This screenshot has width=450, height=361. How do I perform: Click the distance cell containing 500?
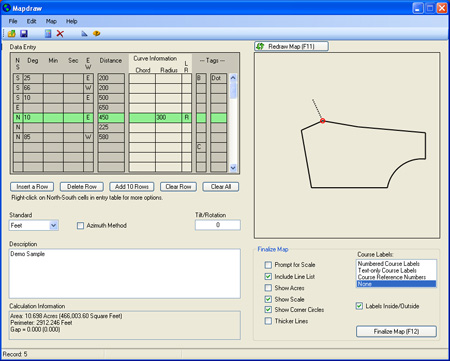click(x=111, y=98)
